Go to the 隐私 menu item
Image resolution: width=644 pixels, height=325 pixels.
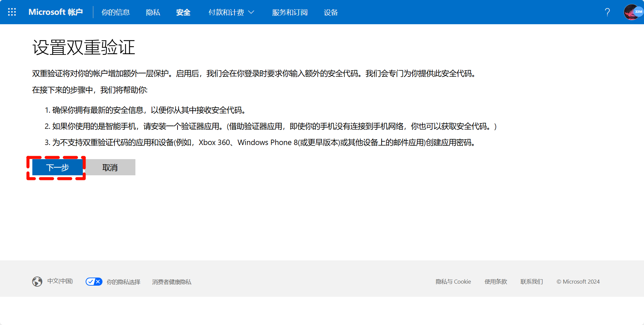tap(153, 12)
